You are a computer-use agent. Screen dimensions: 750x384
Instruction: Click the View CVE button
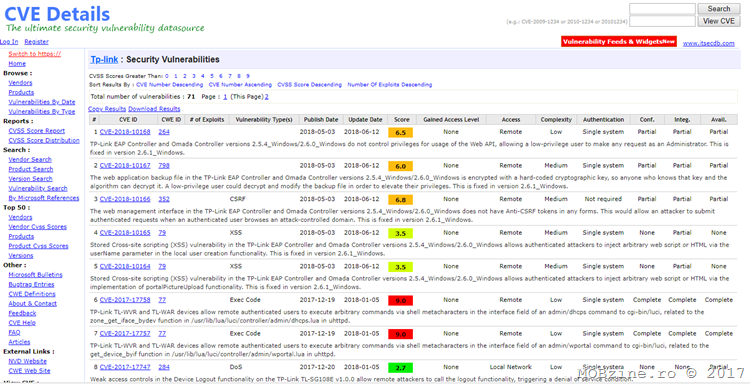[x=718, y=21]
